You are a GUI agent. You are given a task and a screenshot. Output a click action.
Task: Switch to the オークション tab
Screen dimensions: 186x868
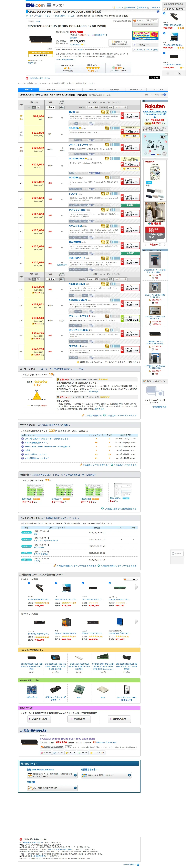(x=157, y=90)
